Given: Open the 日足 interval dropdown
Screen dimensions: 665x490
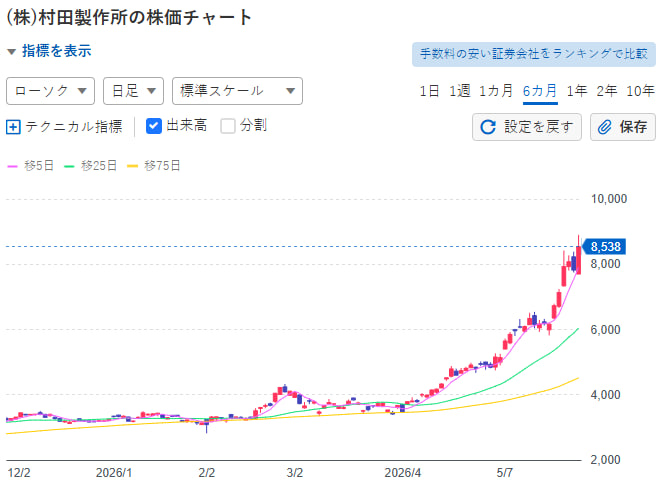Looking at the screenshot, I should pos(133,91).
